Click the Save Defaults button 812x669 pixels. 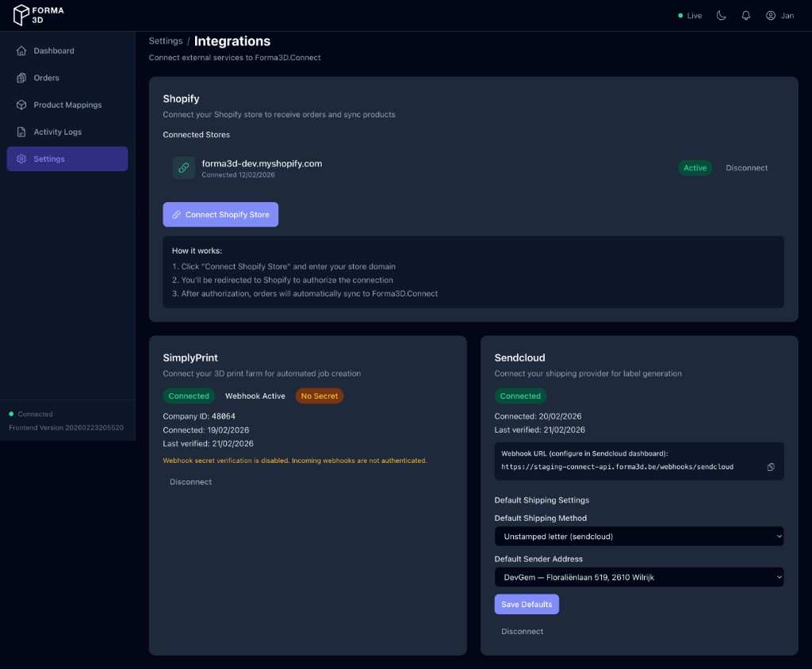(527, 604)
